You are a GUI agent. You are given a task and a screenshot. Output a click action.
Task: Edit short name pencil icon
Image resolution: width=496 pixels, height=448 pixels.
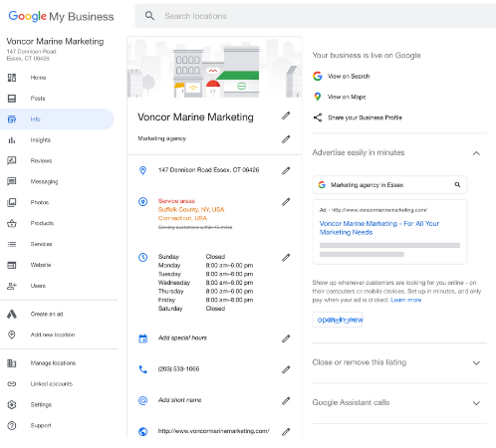coord(286,401)
